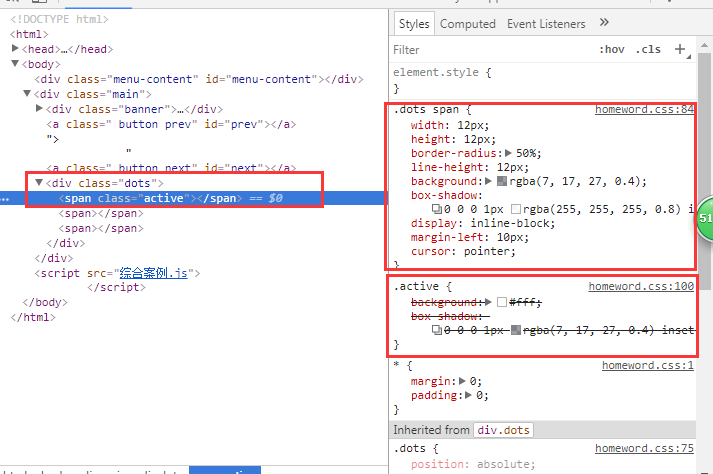Open homeword.css:84 source link

pos(644,109)
